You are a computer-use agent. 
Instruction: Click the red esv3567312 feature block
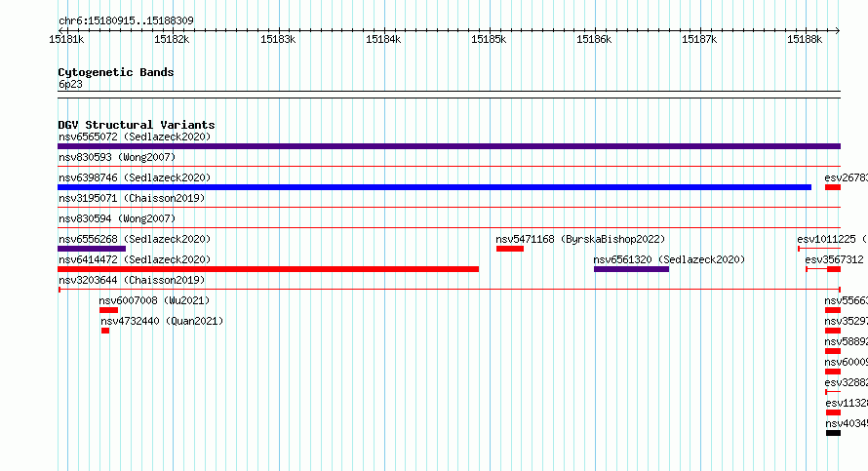pyautogui.click(x=834, y=269)
